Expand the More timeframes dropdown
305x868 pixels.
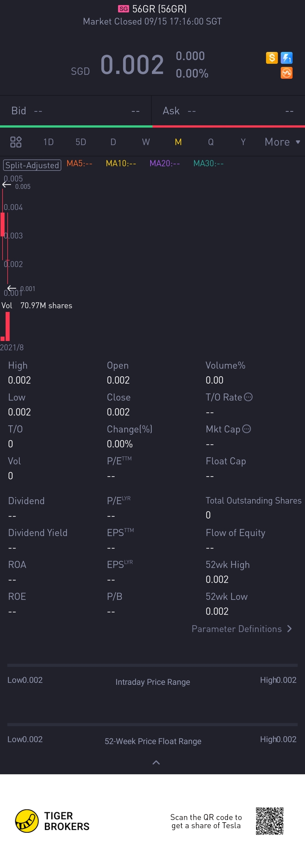(282, 142)
